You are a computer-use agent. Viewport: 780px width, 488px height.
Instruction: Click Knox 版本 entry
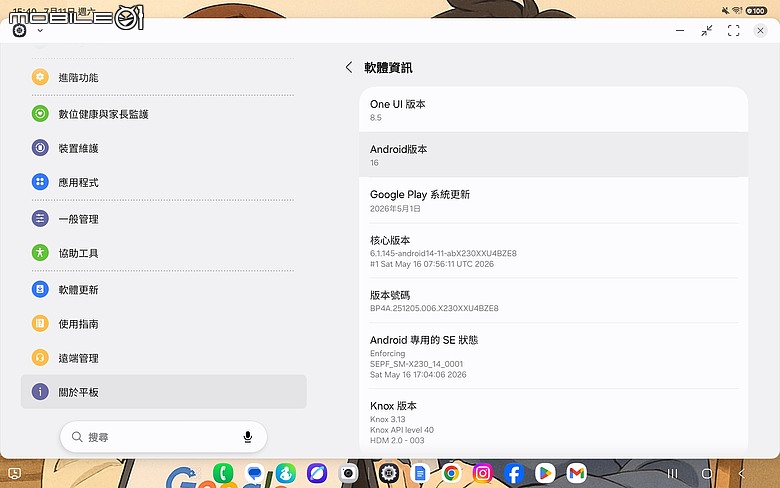pyautogui.click(x=553, y=422)
